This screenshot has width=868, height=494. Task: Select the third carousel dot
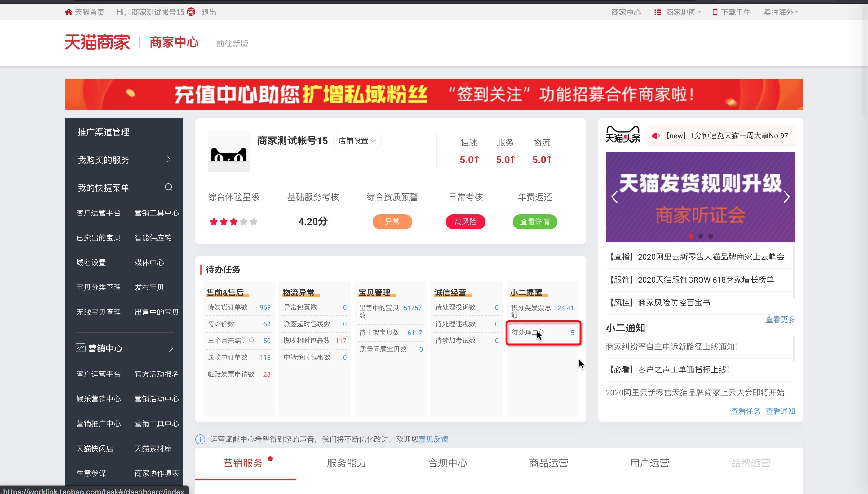tap(710, 236)
